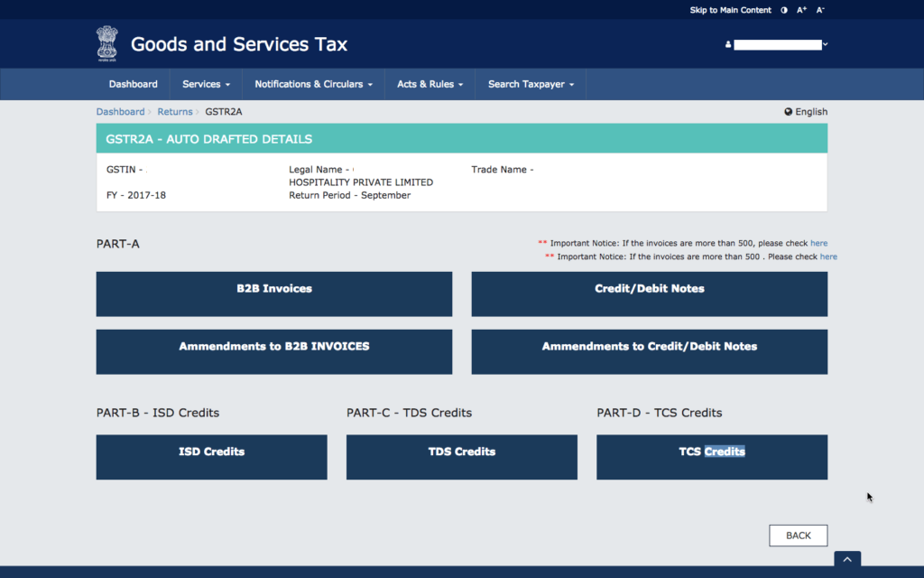Expand the user account chevron
The width and height of the screenshot is (924, 578).
coord(824,43)
